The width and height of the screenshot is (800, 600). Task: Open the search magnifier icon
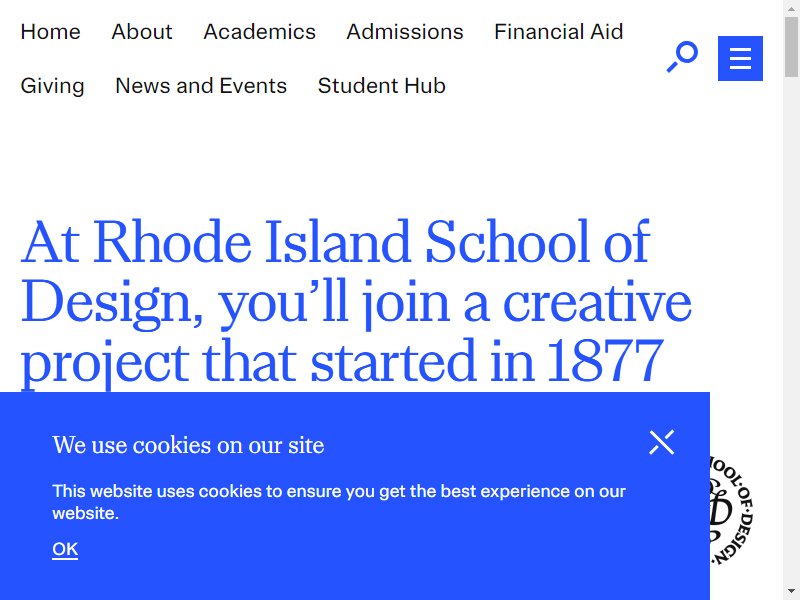pyautogui.click(x=682, y=57)
